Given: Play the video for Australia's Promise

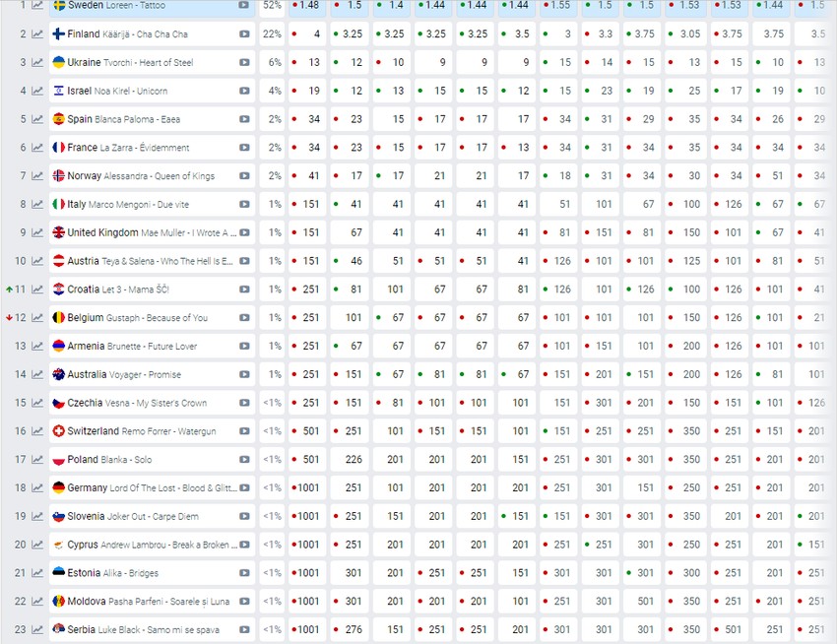Looking at the screenshot, I should tap(244, 374).
